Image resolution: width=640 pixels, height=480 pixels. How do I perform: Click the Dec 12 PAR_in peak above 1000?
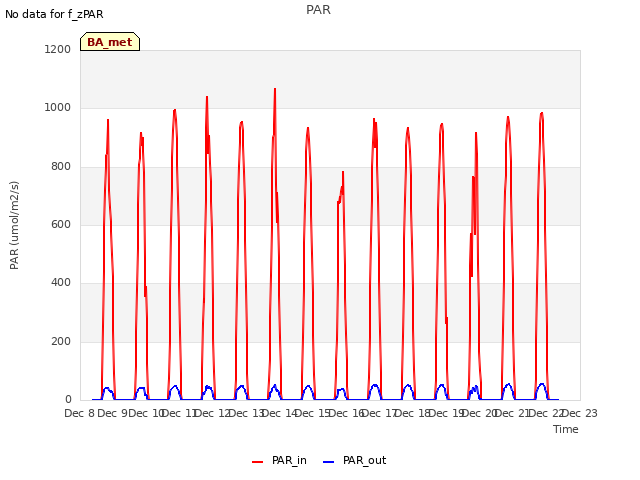click(x=207, y=97)
